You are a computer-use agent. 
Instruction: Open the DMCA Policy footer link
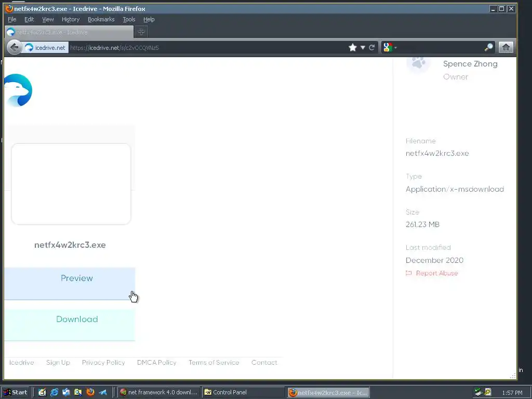[157, 362]
